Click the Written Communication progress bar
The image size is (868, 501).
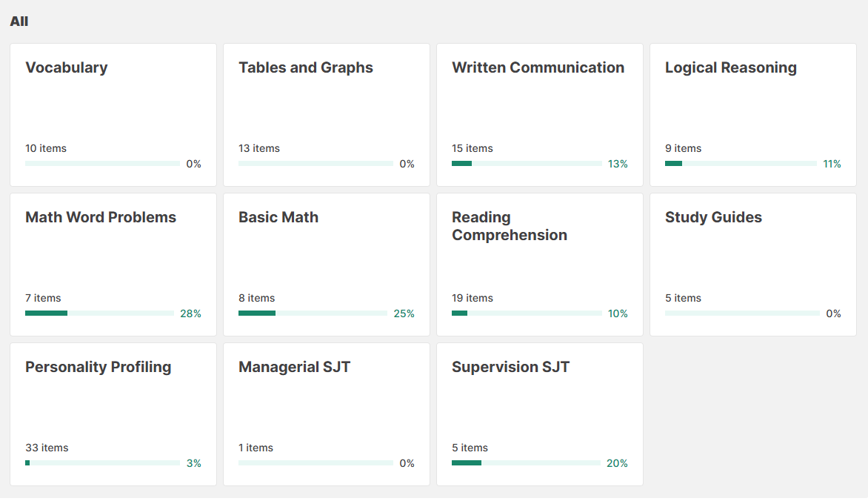tap(527, 164)
